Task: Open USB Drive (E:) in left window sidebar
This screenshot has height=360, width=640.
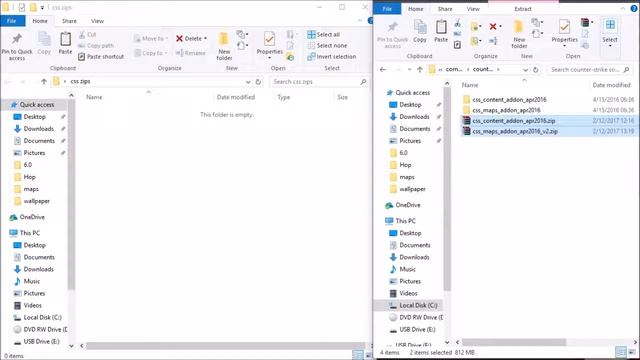Action: (x=41, y=342)
